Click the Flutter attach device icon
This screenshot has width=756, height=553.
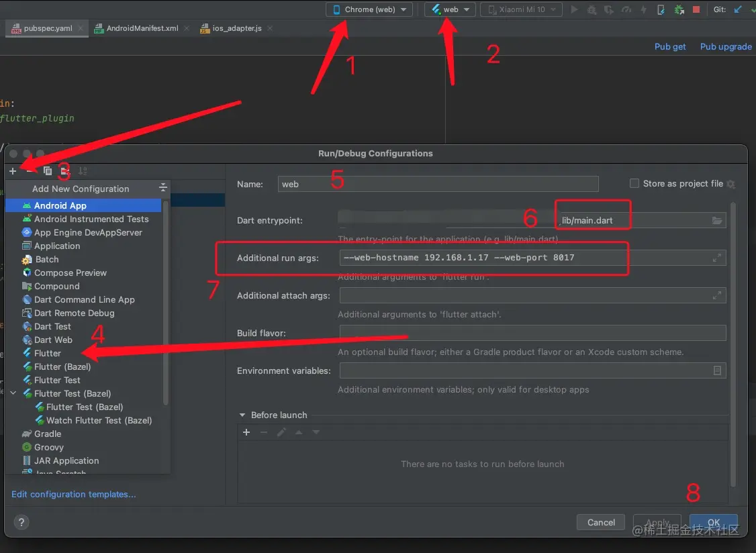pyautogui.click(x=661, y=9)
